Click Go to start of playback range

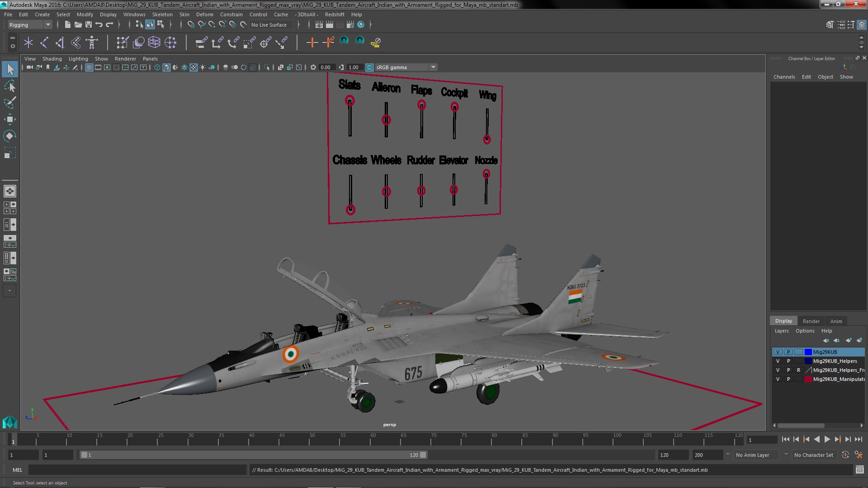785,439
